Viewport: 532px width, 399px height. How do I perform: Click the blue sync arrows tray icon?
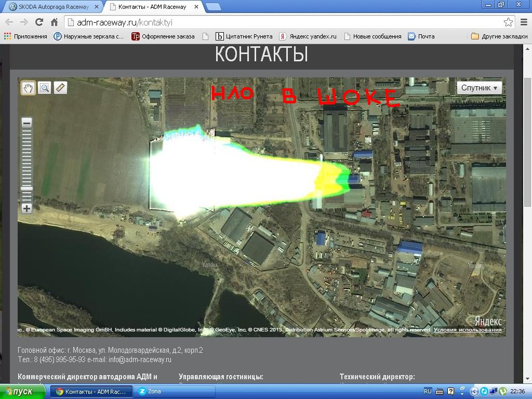[x=484, y=392]
